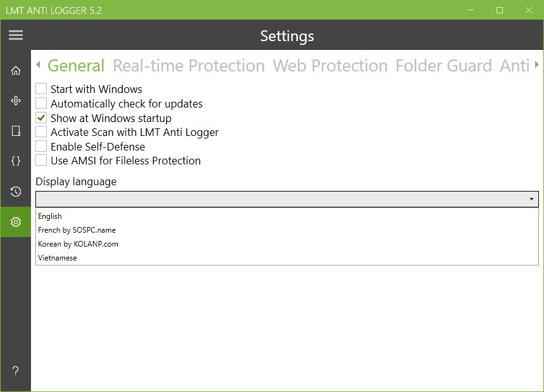Image resolution: width=544 pixels, height=392 pixels.
Task: Switch to Web Protection tab
Action: [x=330, y=66]
